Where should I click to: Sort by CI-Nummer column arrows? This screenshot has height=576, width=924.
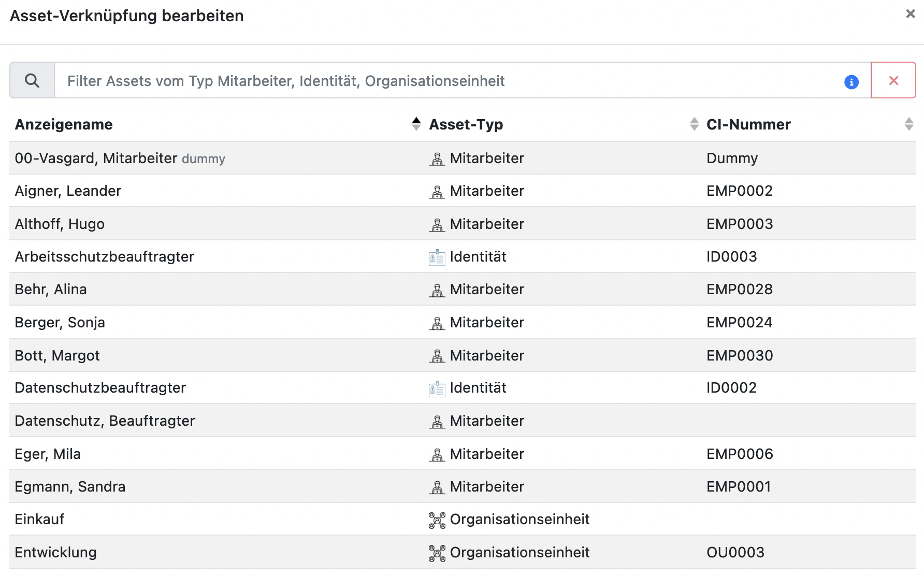(908, 124)
